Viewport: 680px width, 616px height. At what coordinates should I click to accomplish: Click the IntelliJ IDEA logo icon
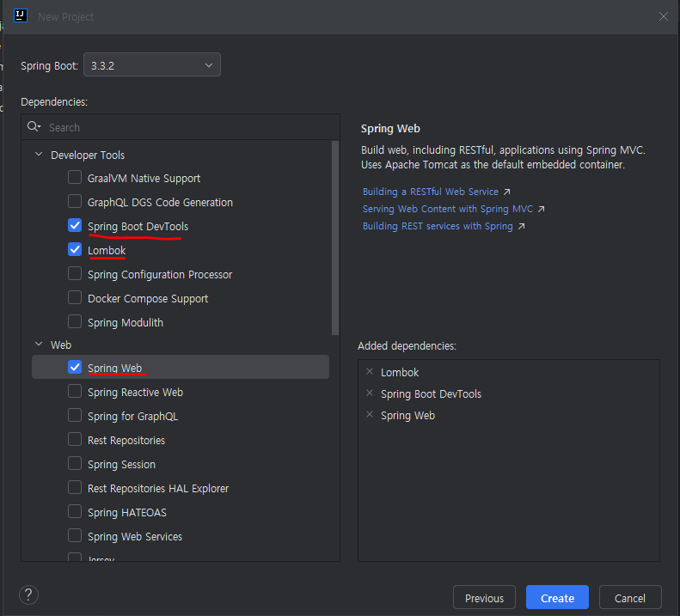click(21, 15)
